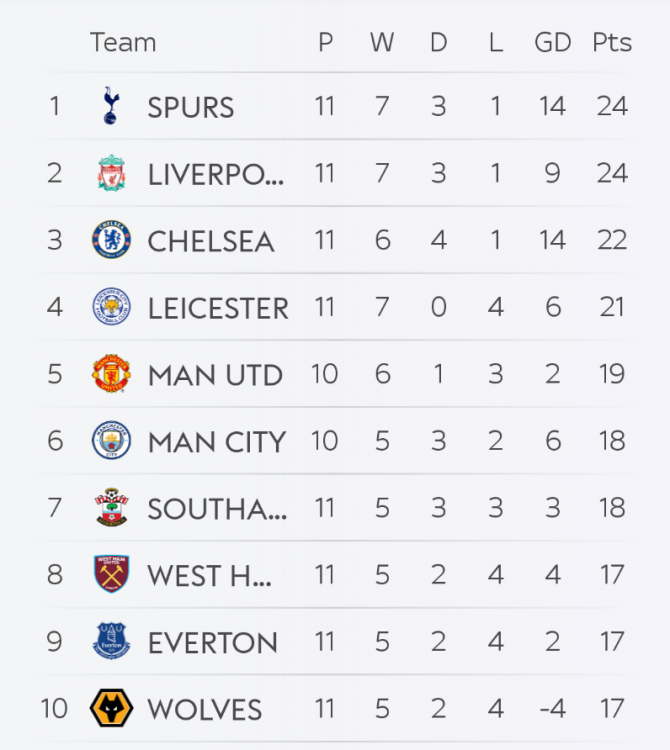This screenshot has height=750, width=670.
Task: Click the Pts column header
Action: (x=612, y=43)
